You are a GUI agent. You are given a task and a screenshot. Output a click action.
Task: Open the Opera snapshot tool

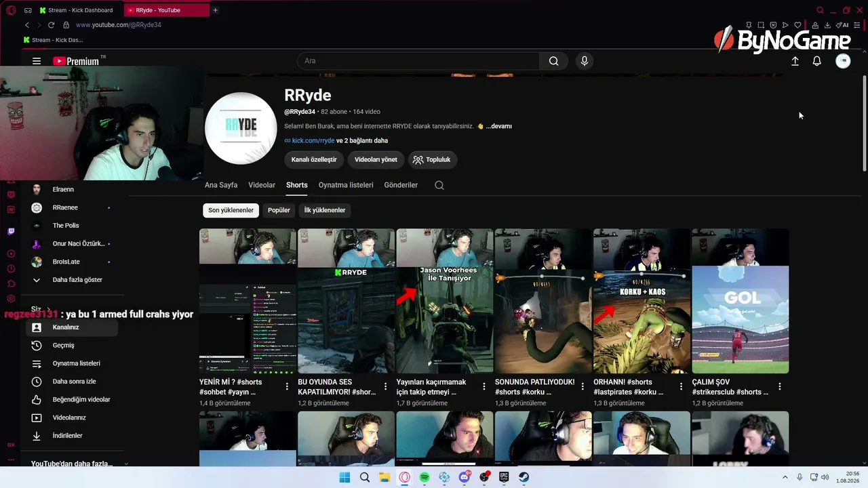[x=761, y=25]
